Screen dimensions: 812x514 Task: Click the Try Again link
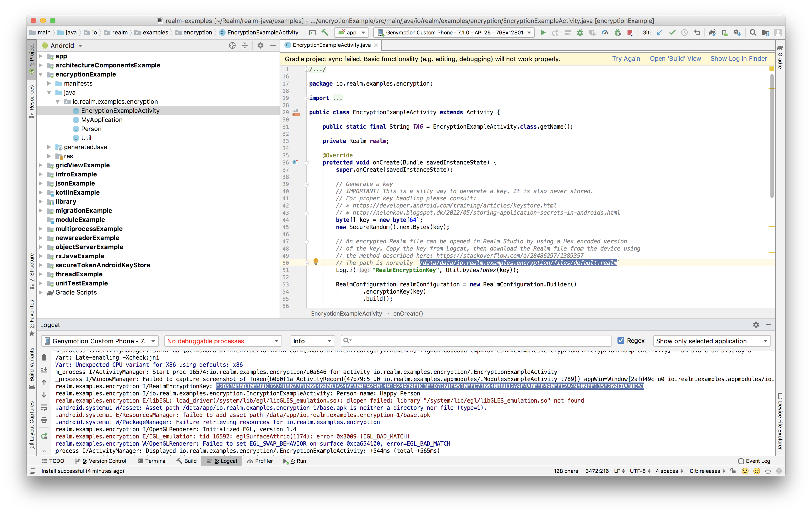[x=626, y=59]
